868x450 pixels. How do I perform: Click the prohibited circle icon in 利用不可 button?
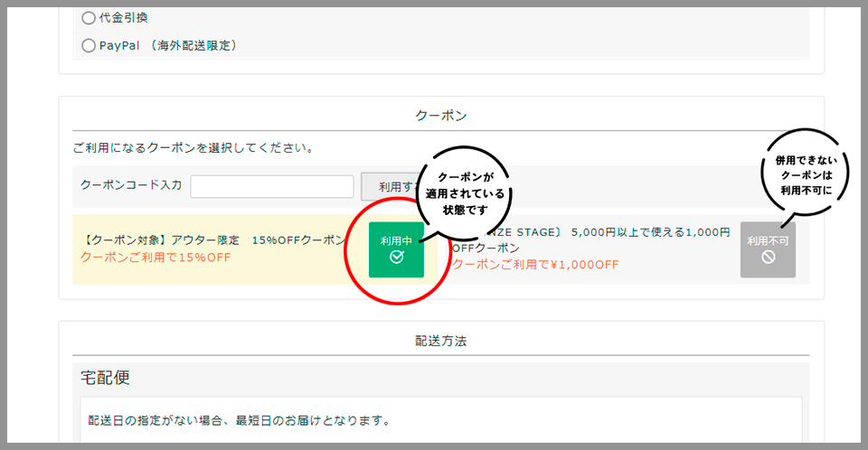(768, 258)
